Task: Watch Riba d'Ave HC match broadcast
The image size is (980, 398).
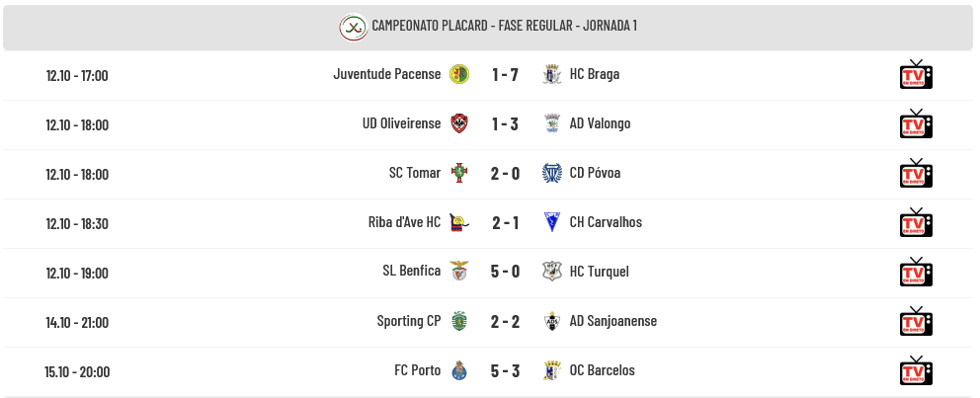Action: point(916,223)
